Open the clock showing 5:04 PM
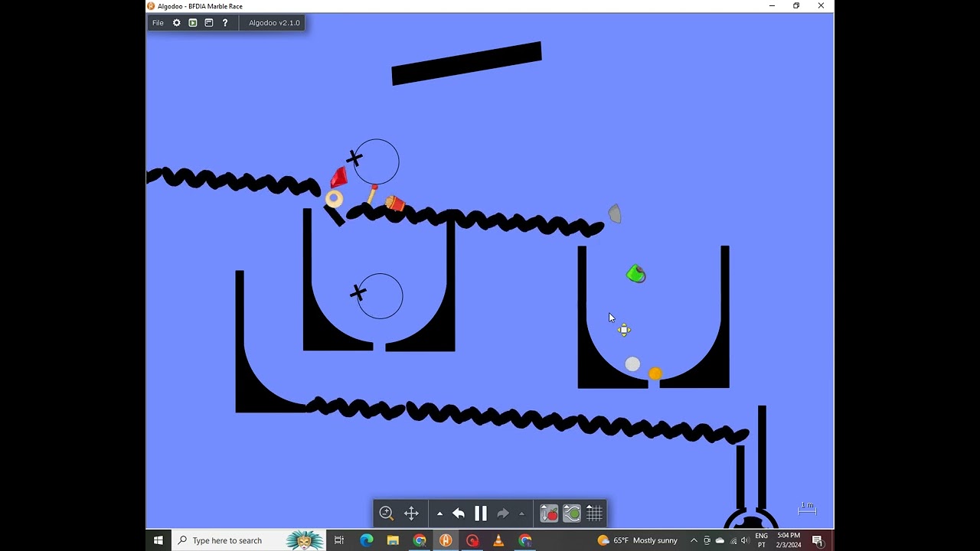Image resolution: width=980 pixels, height=551 pixels. click(789, 540)
